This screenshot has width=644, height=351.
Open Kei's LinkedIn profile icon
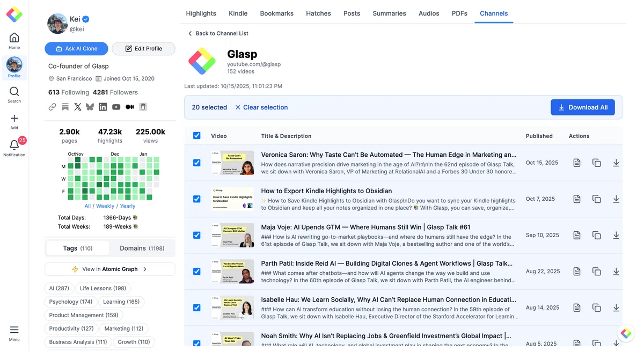[x=103, y=107]
